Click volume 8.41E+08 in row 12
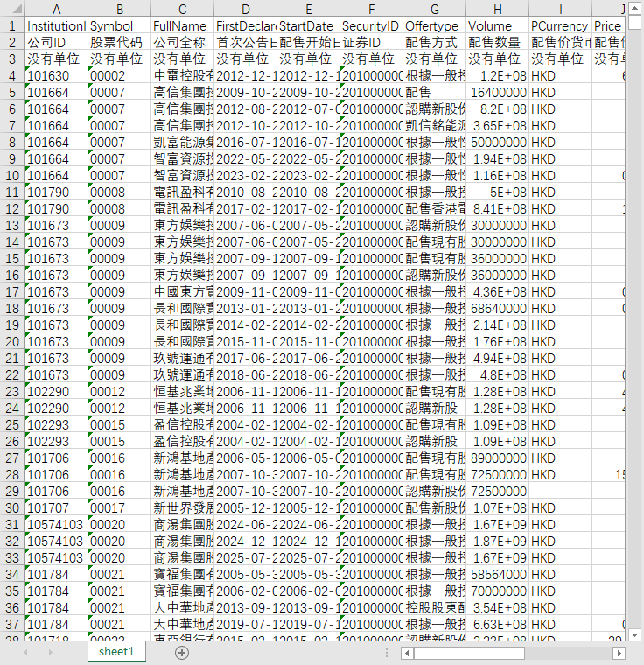The height and width of the screenshot is (665, 644). pyautogui.click(x=497, y=208)
